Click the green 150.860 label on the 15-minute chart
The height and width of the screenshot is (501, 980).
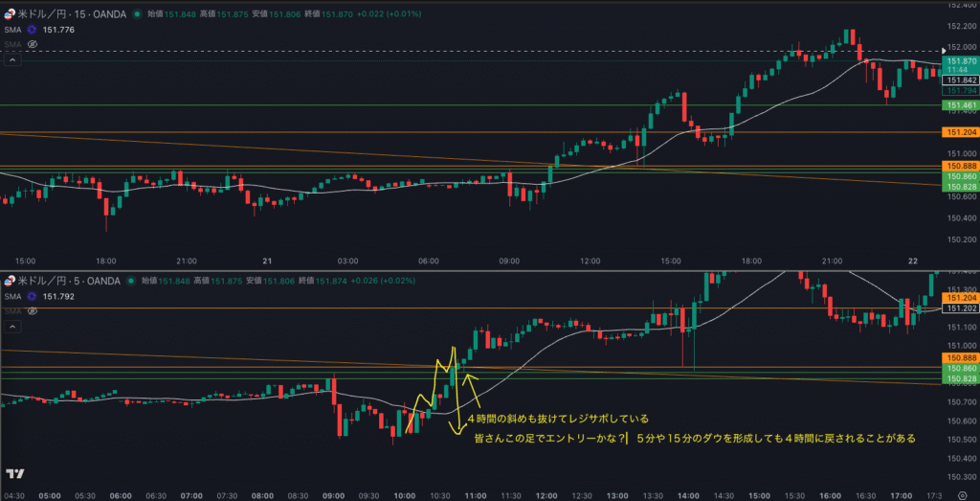coord(961,177)
